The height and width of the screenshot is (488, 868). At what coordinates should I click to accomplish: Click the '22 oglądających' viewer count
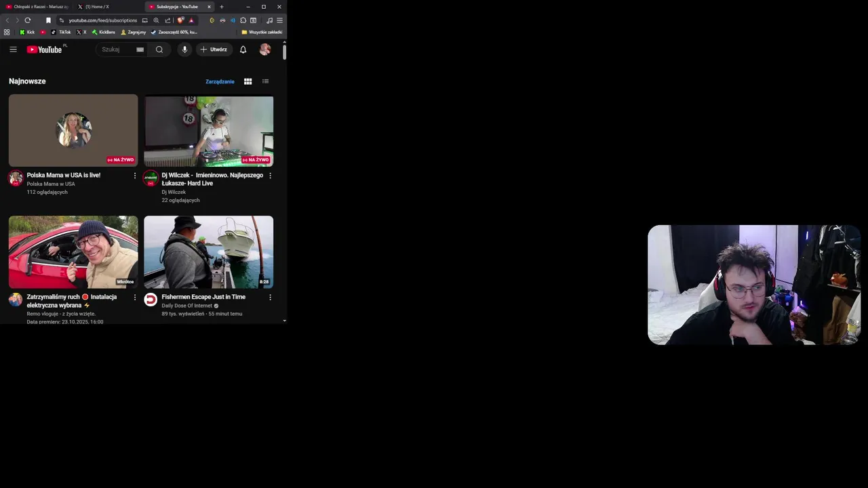click(180, 201)
